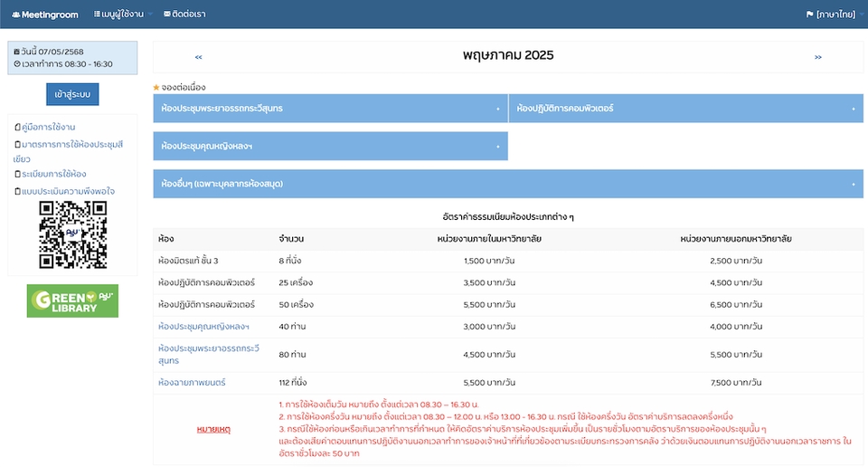Click the 2,500 บาท/วัน price cell
This screenshot has height=467, width=868.
pyautogui.click(x=736, y=261)
